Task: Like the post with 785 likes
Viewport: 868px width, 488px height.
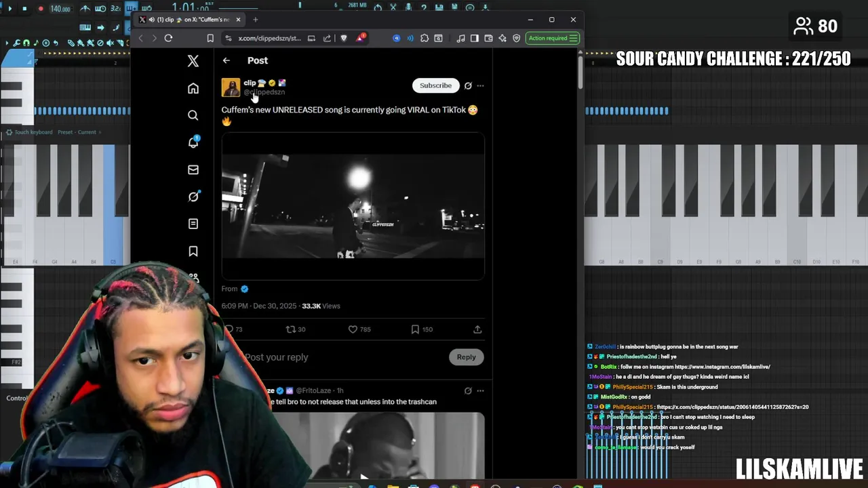Action: click(359, 329)
